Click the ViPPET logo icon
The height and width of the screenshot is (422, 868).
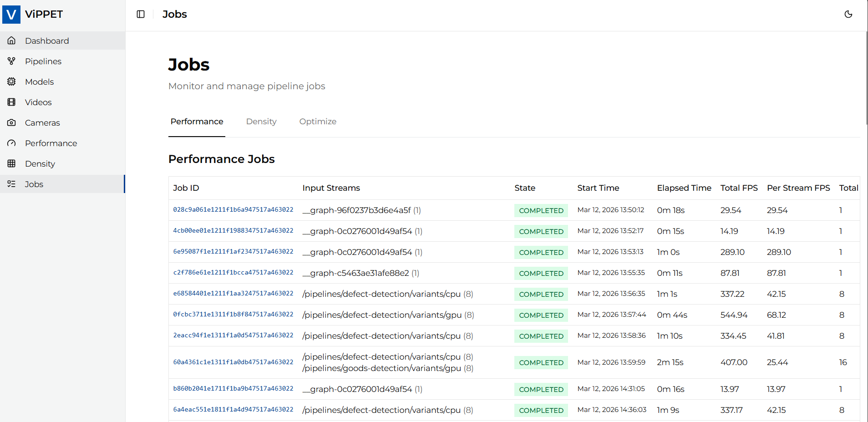(11, 14)
